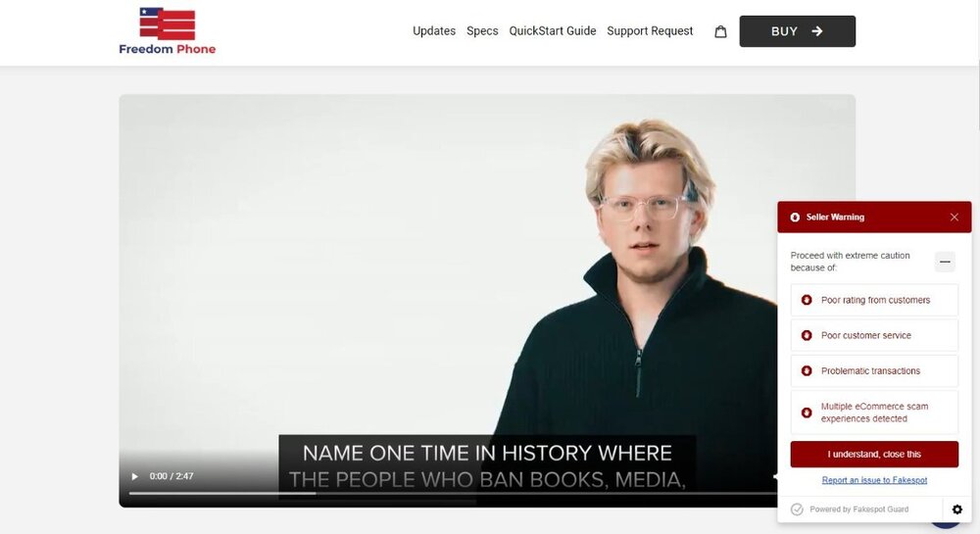This screenshot has height=534, width=980.
Task: Open Fakespot Guard settings gear
Action: coord(956,510)
